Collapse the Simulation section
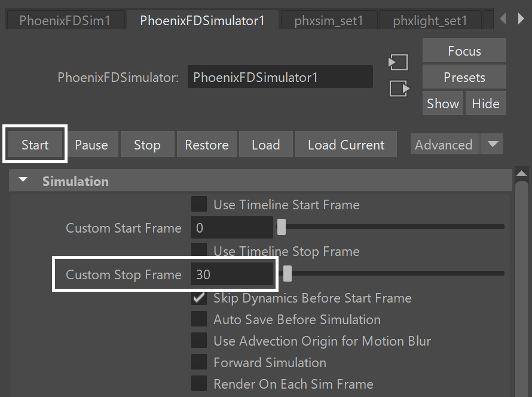 [23, 180]
